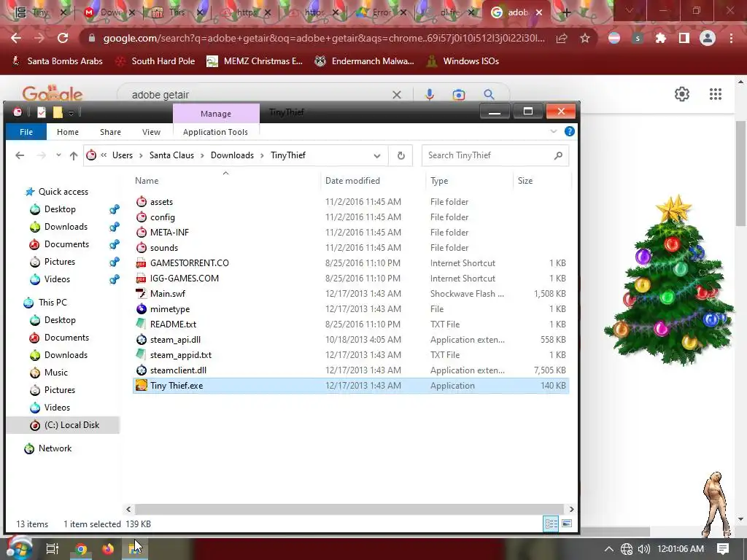Open the Share ribbon tab
The height and width of the screenshot is (560, 747).
pyautogui.click(x=110, y=132)
